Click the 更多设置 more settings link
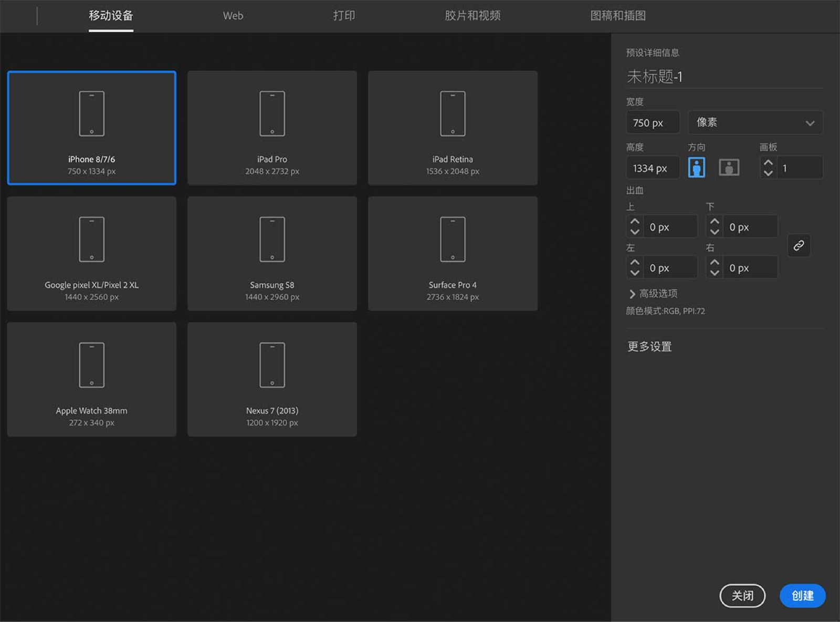Screen dimensions: 840x622 [x=649, y=347]
